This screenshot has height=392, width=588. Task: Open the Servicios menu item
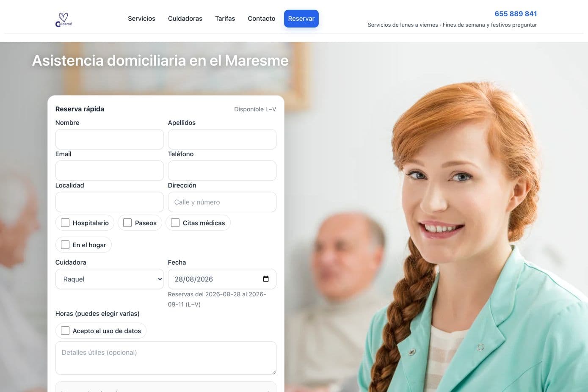141,19
